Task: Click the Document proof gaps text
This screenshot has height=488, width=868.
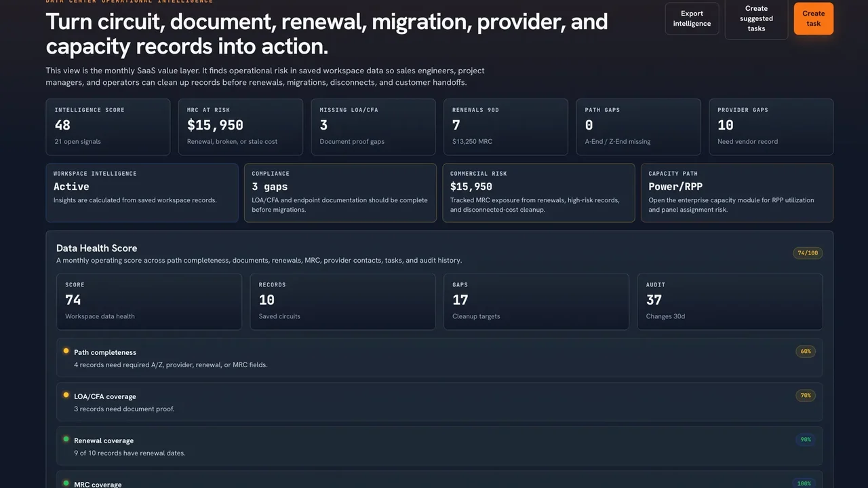Action: pyautogui.click(x=352, y=142)
